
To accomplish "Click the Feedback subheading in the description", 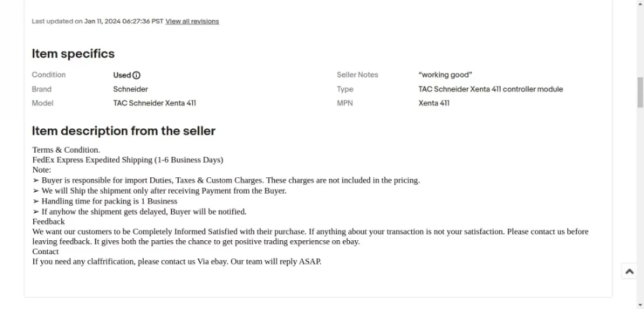I will (x=48, y=222).
